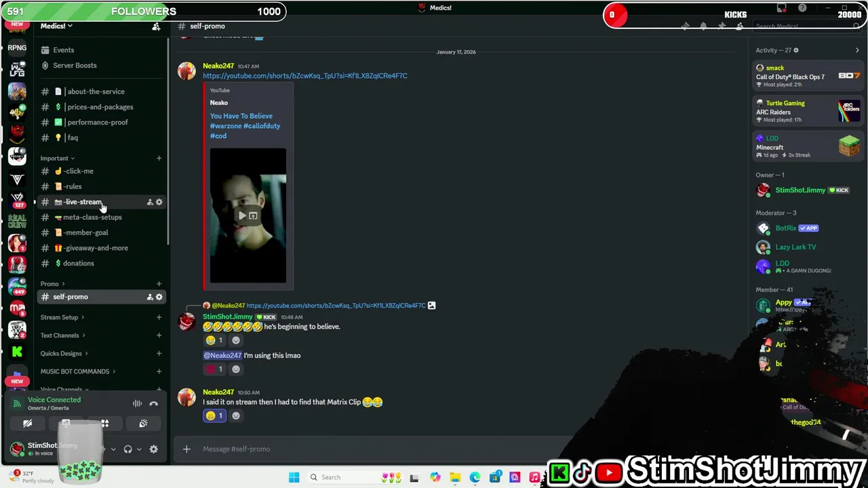The height and width of the screenshot is (488, 868).
Task: Open pinned messages icon in channel header
Action: (722, 26)
